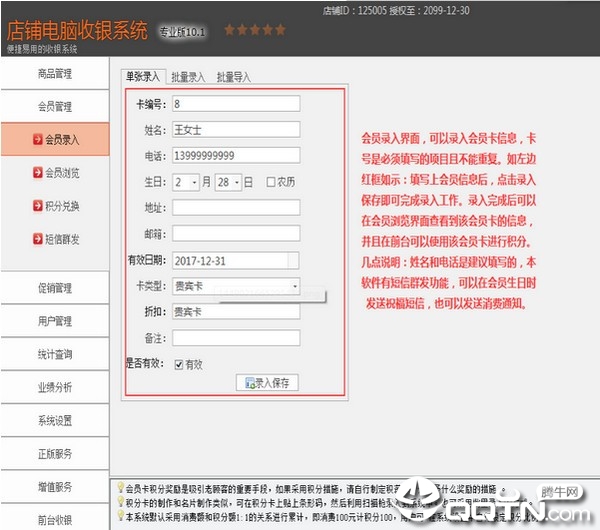
Task: Enable the 农历 lunar calendar checkbox
Action: (x=271, y=182)
